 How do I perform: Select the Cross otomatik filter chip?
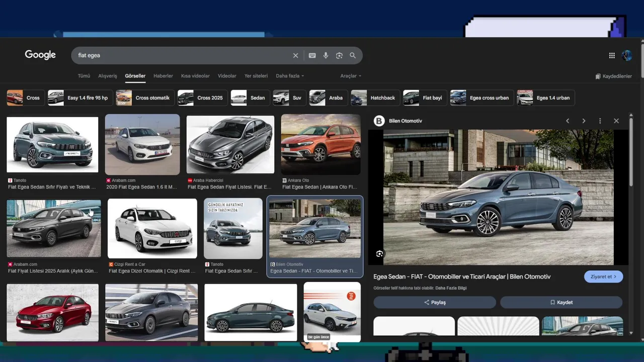(x=145, y=98)
